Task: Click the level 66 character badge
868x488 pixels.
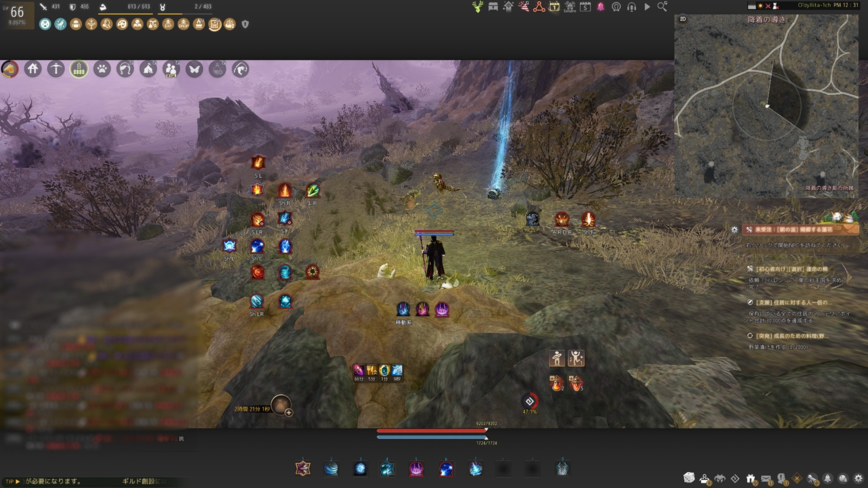Action: click(16, 14)
